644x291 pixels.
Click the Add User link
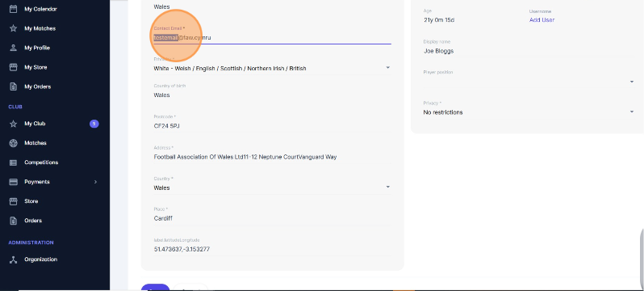click(542, 19)
